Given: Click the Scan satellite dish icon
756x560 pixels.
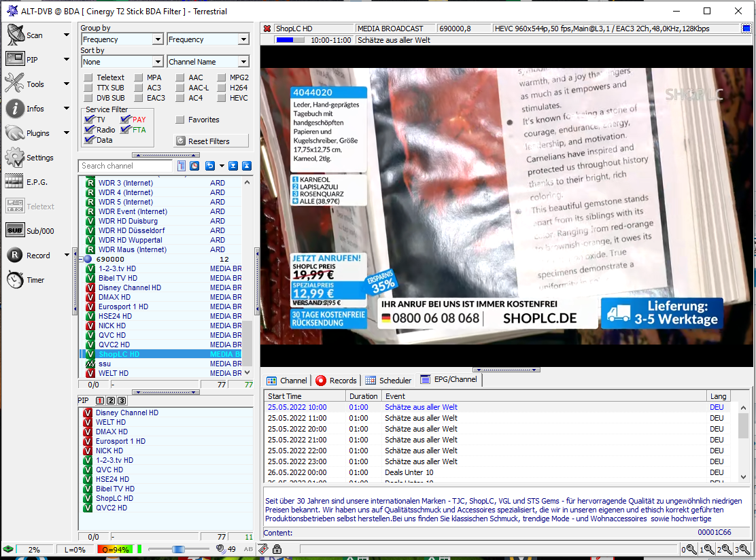Looking at the screenshot, I should tap(15, 35).
